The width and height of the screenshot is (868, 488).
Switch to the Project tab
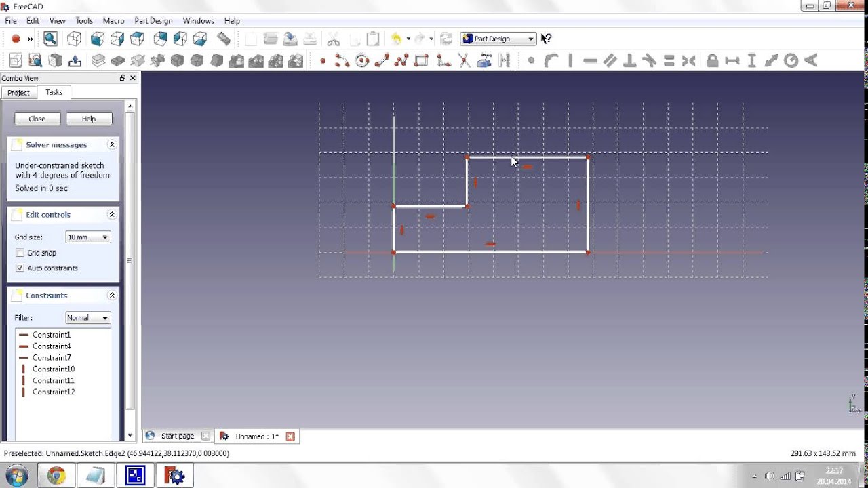point(18,92)
